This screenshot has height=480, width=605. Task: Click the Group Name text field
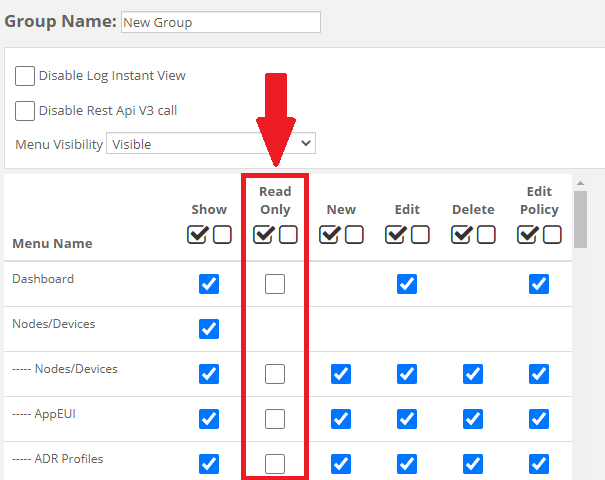[220, 22]
